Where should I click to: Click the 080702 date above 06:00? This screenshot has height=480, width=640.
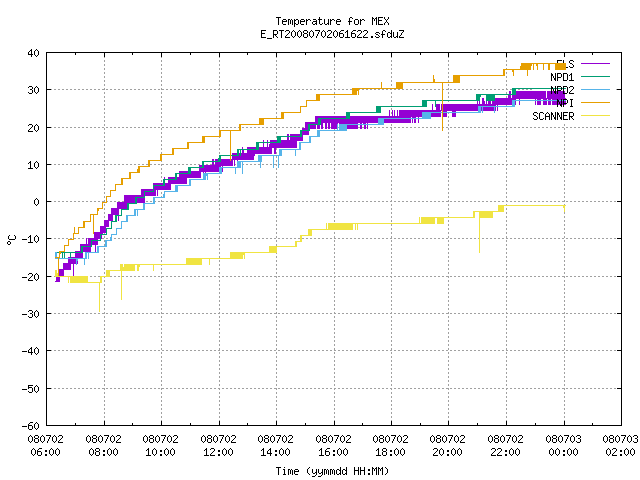coord(46,439)
